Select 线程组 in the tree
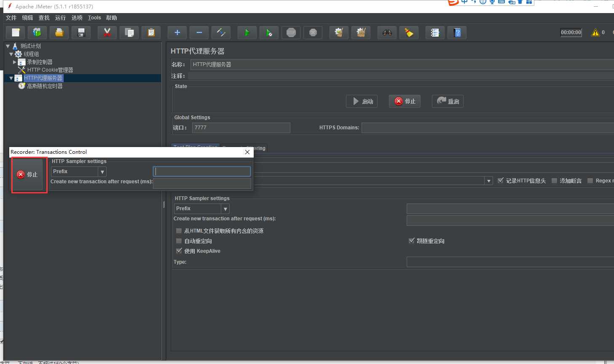614x364 pixels. pyautogui.click(x=31, y=54)
